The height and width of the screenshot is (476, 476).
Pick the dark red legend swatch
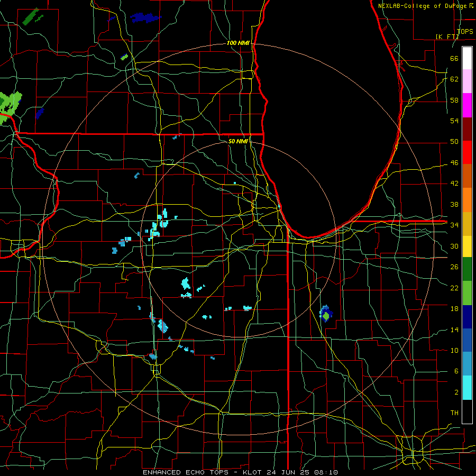point(467,129)
